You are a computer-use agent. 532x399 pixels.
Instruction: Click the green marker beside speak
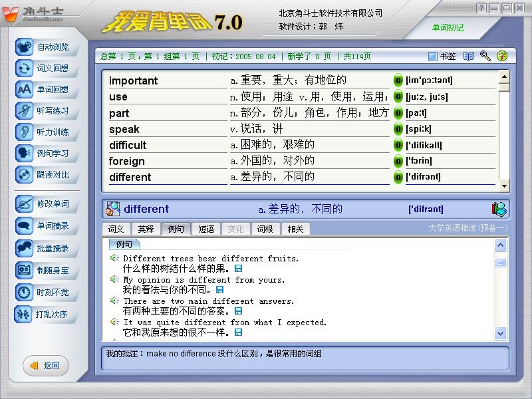pos(398,129)
